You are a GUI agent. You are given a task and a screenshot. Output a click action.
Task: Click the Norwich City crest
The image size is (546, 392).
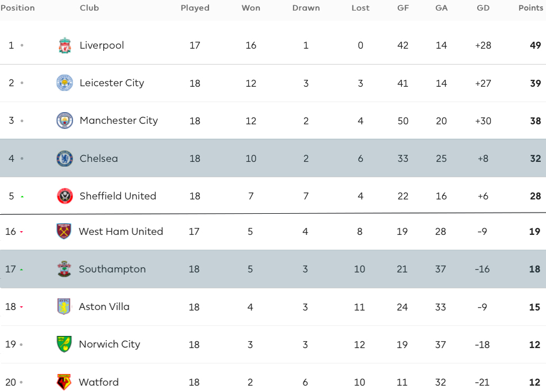coord(64,344)
